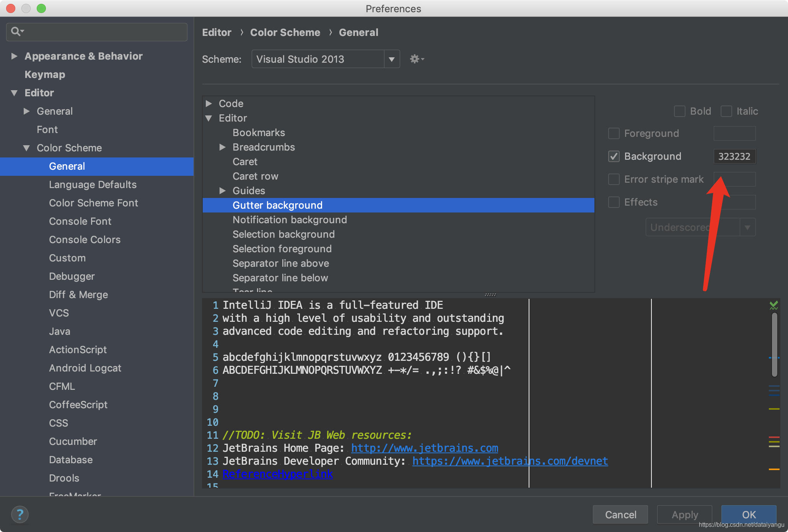
Task: Click the green inspection checkmark icon
Action: pos(773,305)
